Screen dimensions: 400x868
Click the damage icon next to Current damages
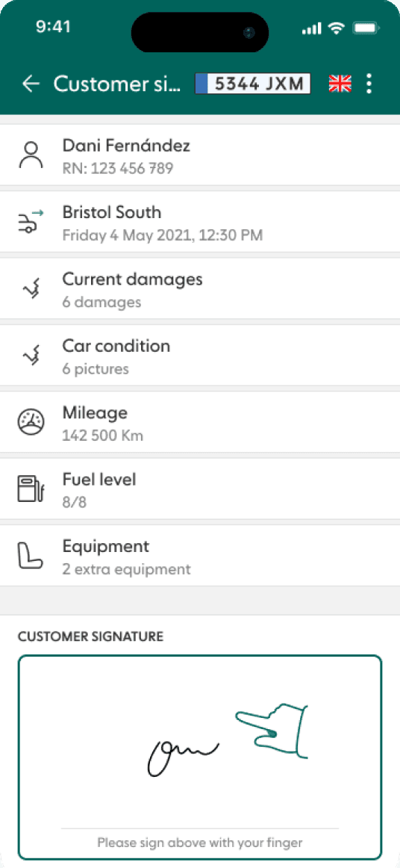(x=31, y=288)
